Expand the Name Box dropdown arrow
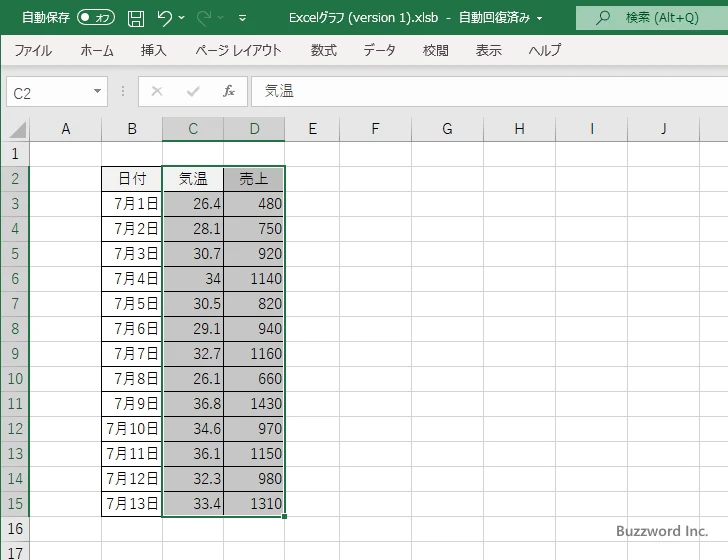This screenshot has width=728, height=560. pyautogui.click(x=98, y=91)
